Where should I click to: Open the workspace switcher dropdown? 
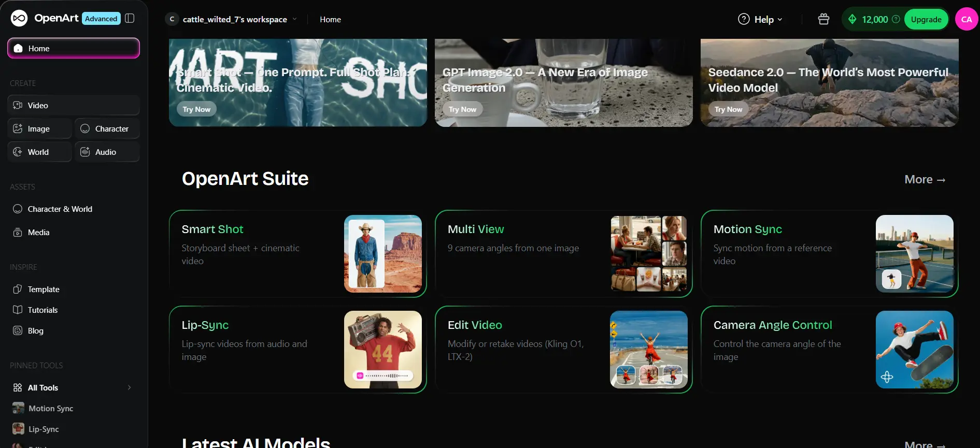click(231, 19)
